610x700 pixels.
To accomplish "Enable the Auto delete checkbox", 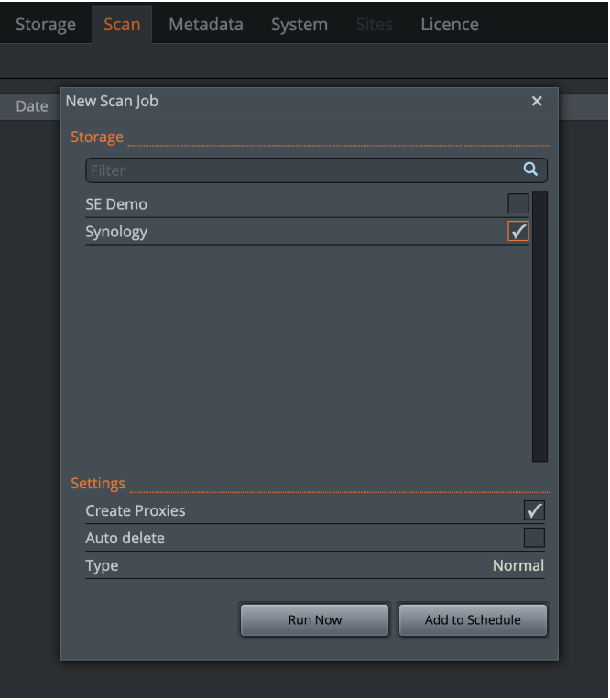I will tap(534, 538).
